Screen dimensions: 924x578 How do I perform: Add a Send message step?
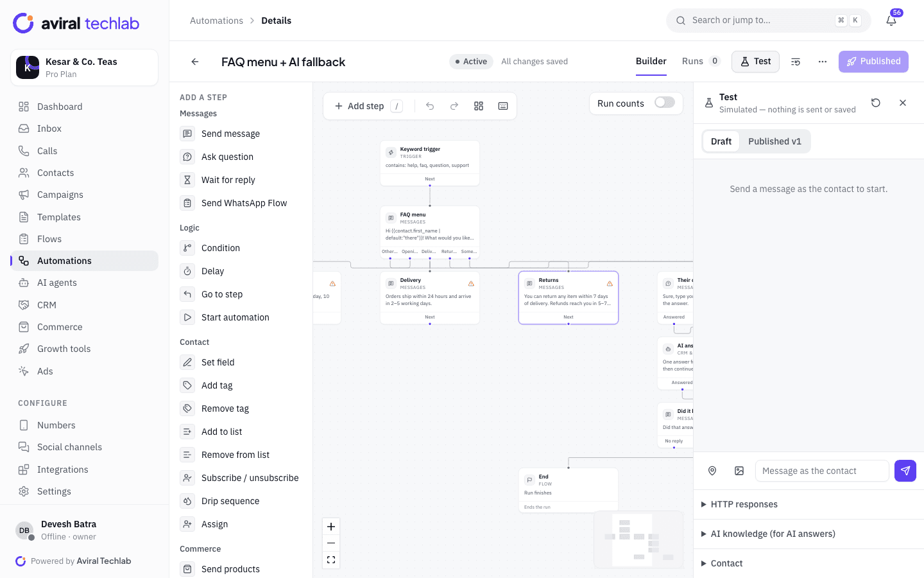click(x=240, y=134)
